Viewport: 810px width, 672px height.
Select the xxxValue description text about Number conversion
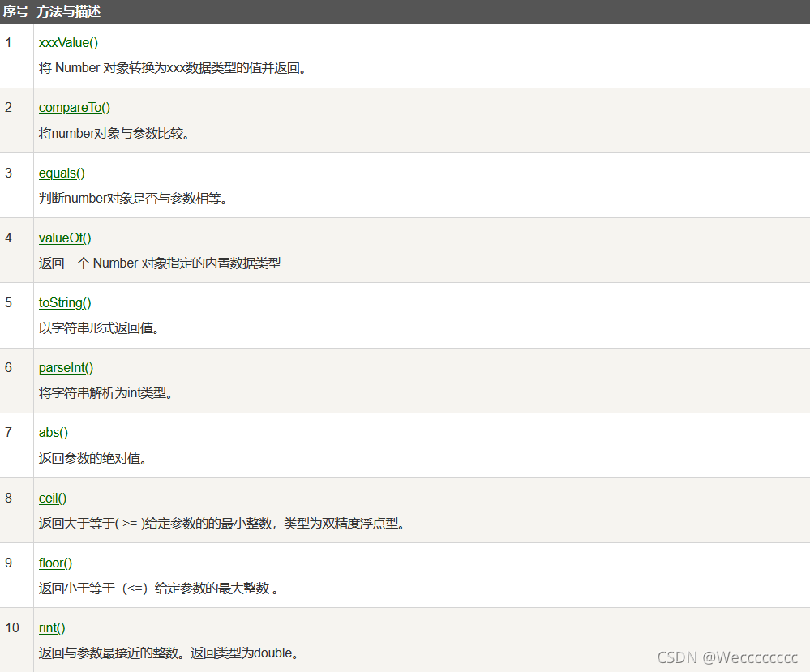pyautogui.click(x=173, y=68)
